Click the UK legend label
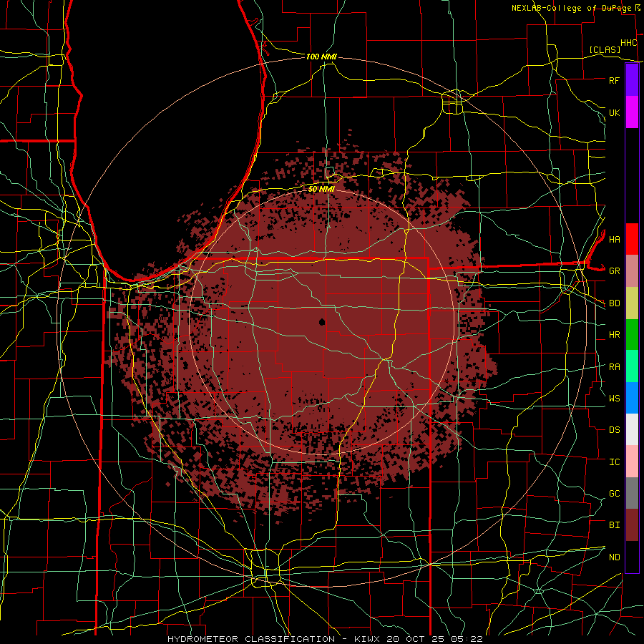This screenshot has height=644, width=644. pos(614,112)
